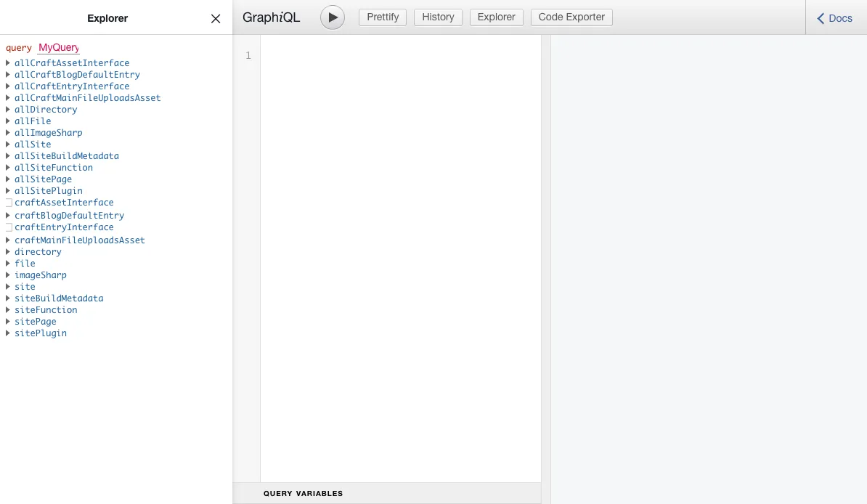The image size is (867, 504).
Task: Select the allSitePage field label
Action: pyautogui.click(x=43, y=179)
